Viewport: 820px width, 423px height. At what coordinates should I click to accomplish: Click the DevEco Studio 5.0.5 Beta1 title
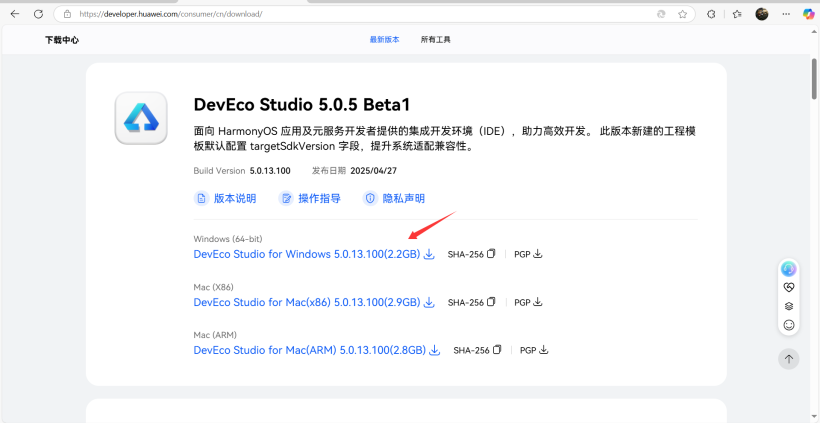point(302,105)
